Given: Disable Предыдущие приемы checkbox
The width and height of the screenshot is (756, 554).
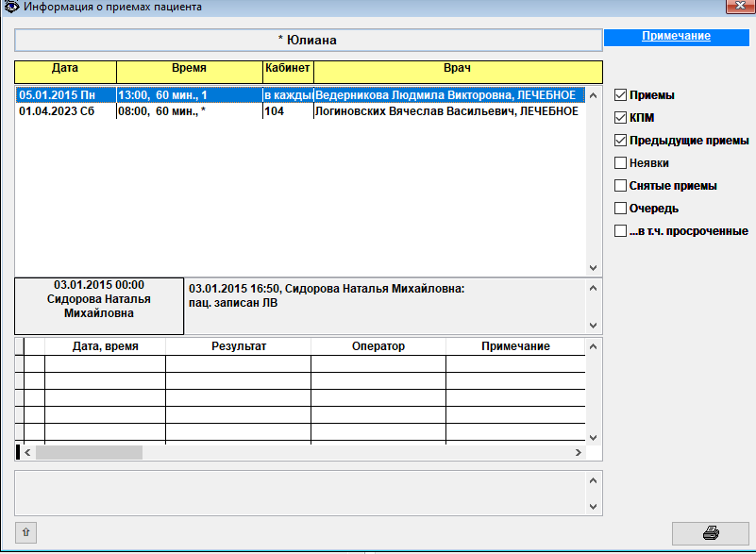Looking at the screenshot, I should click(x=620, y=141).
